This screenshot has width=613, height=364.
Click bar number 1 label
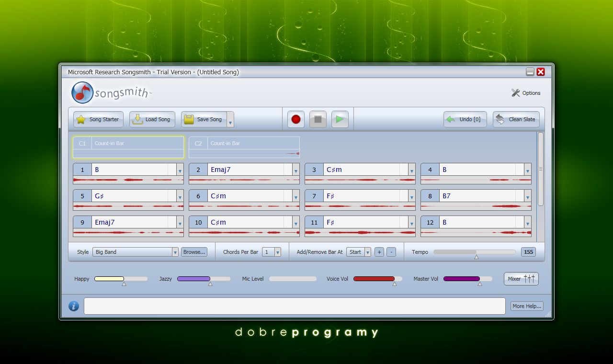82,170
